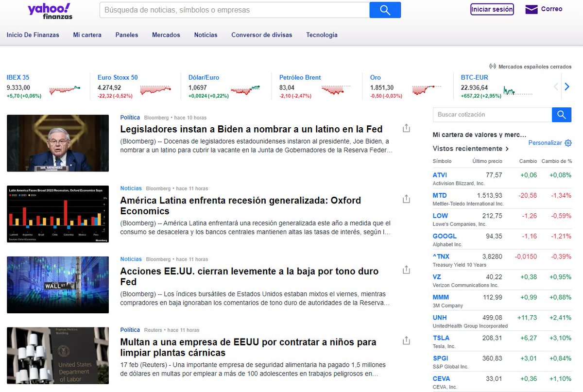This screenshot has height=392, width=583.
Task: Open the LOW ticker symbol
Action: (x=441, y=216)
